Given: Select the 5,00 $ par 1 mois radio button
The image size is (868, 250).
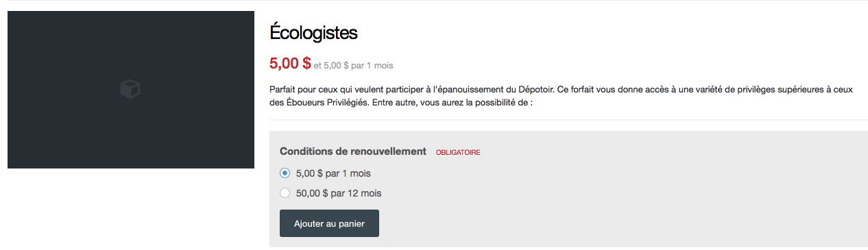Looking at the screenshot, I should click(x=285, y=173).
